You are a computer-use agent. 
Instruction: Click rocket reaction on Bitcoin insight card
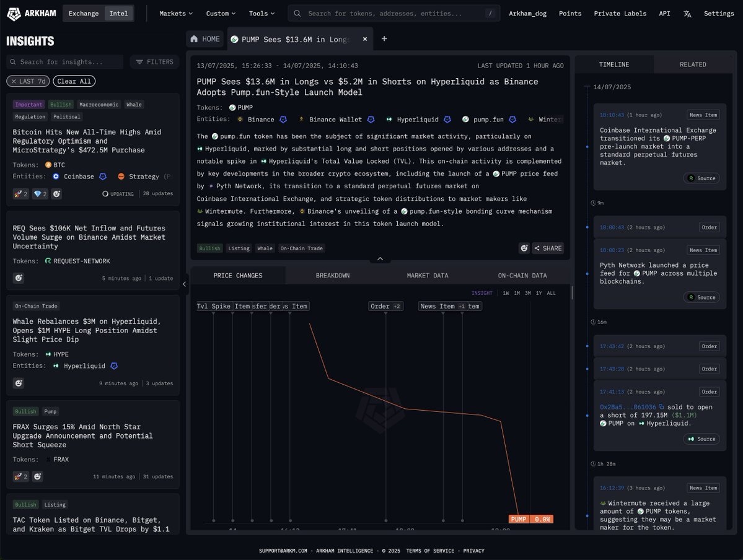coord(21,194)
